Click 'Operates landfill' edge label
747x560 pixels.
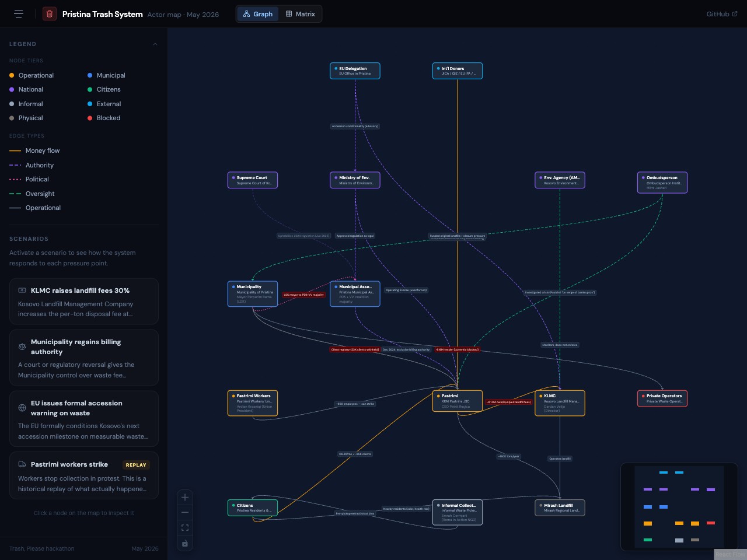[560, 459]
